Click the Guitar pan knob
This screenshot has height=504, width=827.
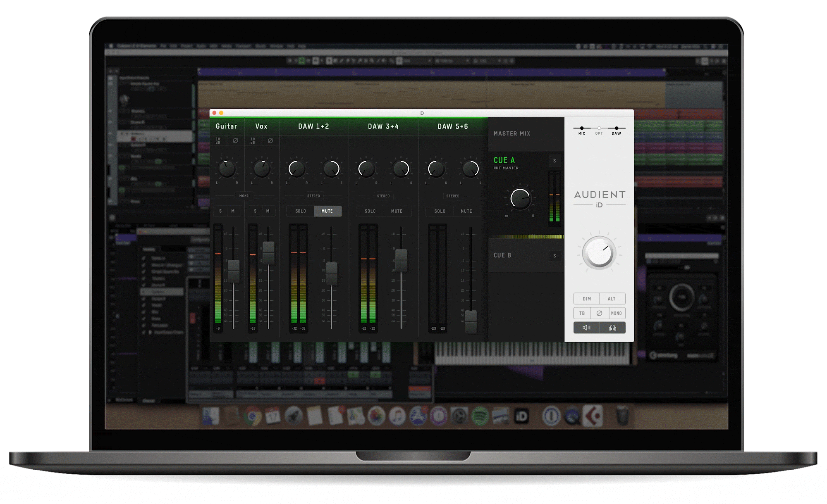coord(227,168)
